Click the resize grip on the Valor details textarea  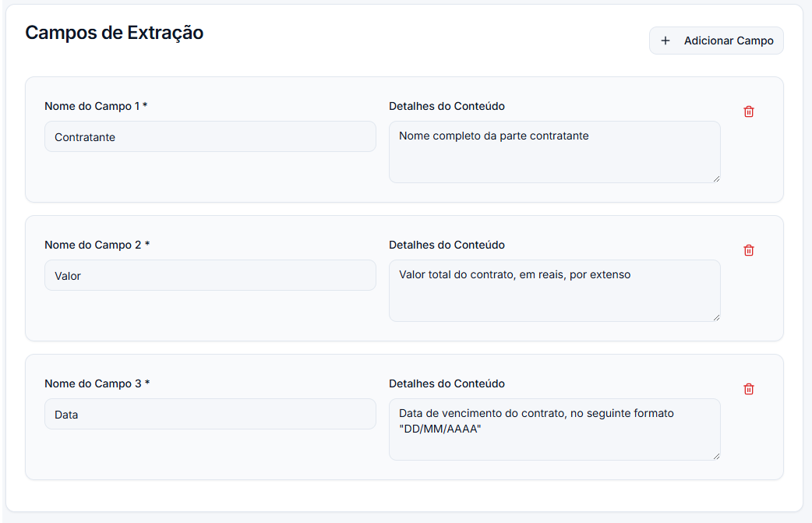coord(715,316)
